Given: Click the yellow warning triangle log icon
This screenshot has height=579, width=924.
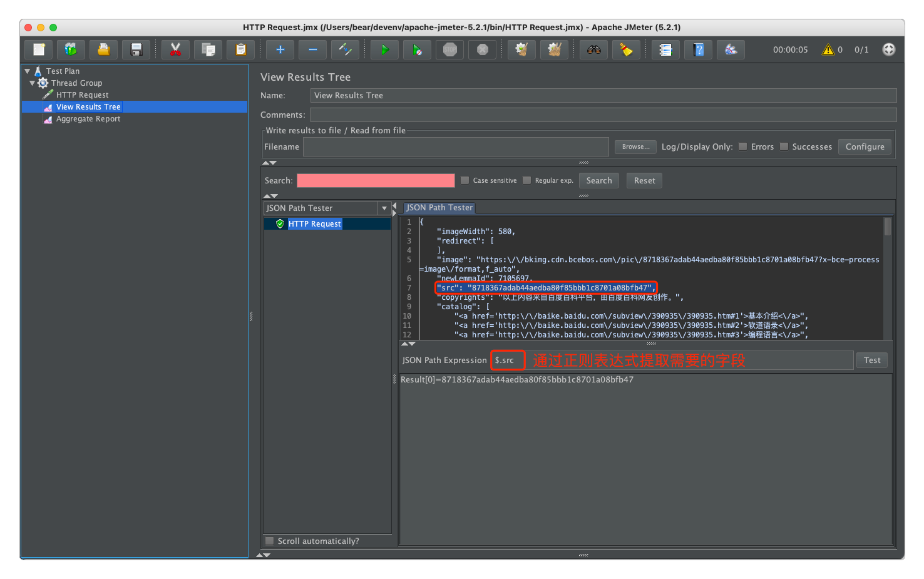Looking at the screenshot, I should point(828,49).
